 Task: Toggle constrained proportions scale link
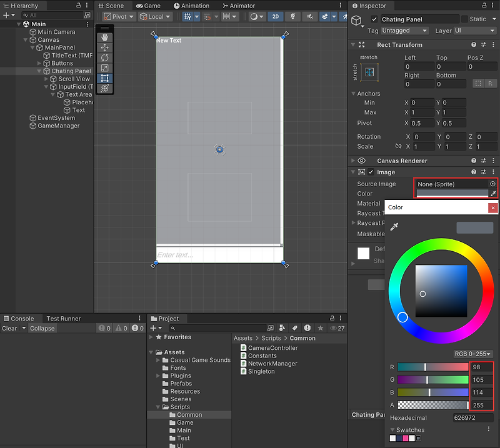click(398, 146)
